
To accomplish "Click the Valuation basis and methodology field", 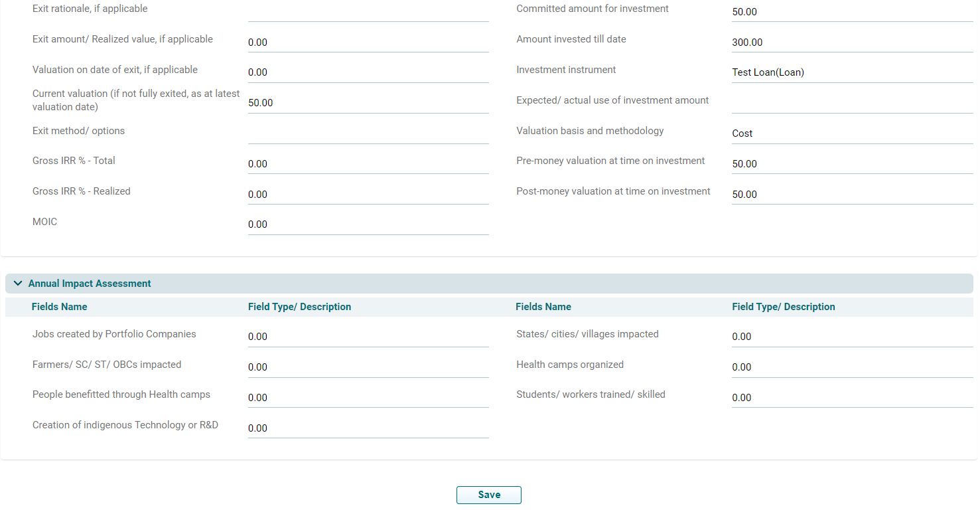I will click(852, 133).
